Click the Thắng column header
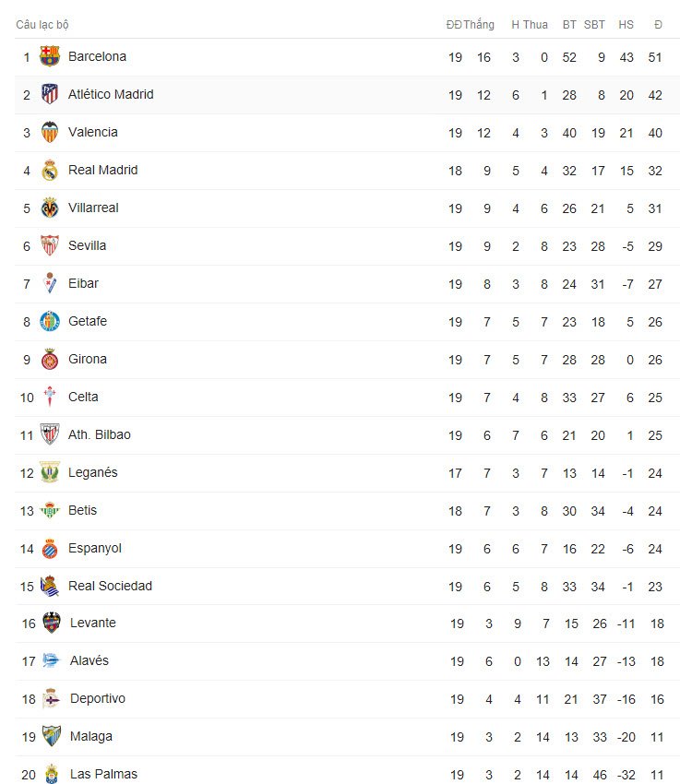The height and width of the screenshot is (784, 680). (x=479, y=25)
